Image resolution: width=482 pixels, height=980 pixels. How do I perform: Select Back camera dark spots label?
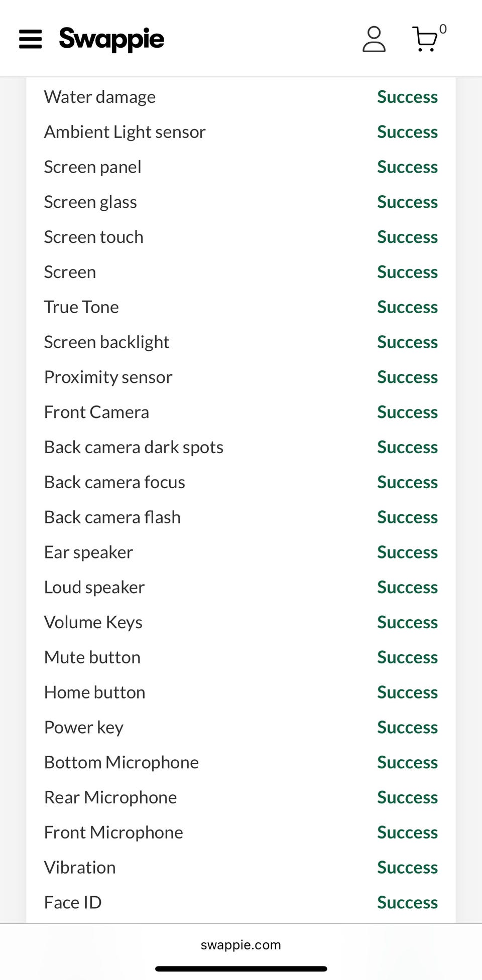pyautogui.click(x=134, y=447)
